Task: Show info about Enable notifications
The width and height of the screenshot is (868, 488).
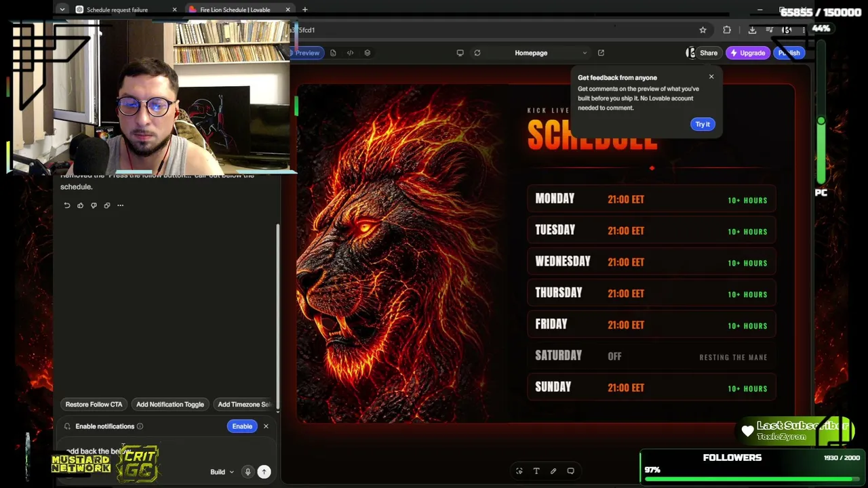Action: (140, 426)
